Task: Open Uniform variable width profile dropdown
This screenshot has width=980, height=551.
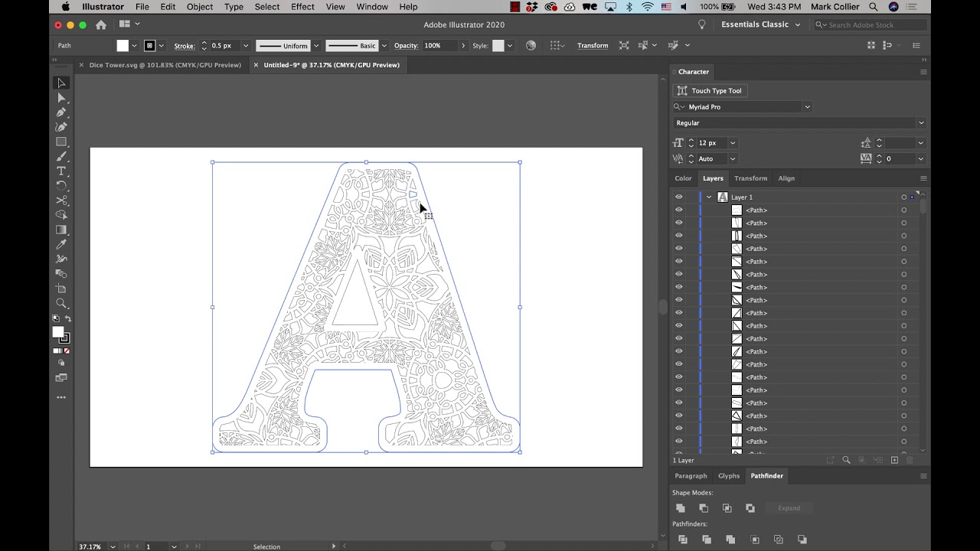Action: pos(315,46)
